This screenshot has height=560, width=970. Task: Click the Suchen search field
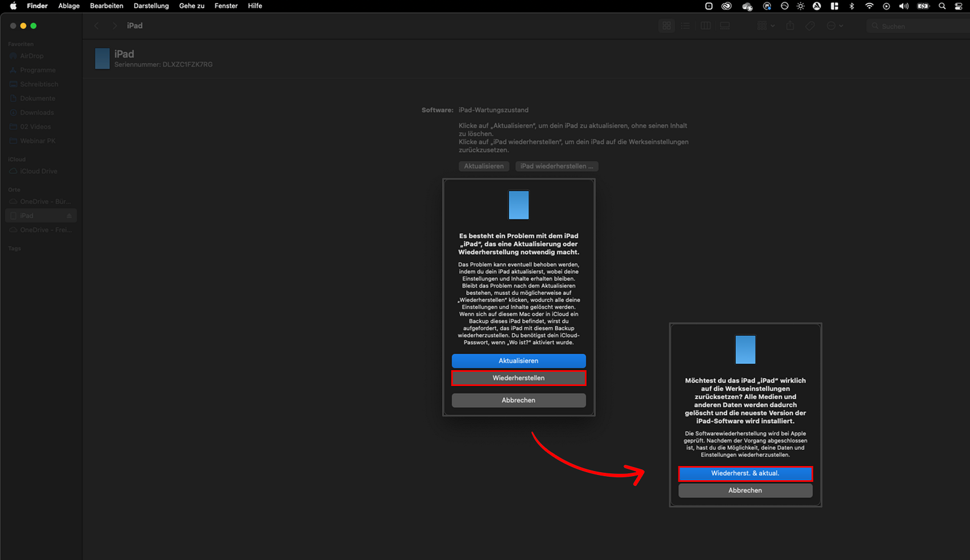point(918,26)
